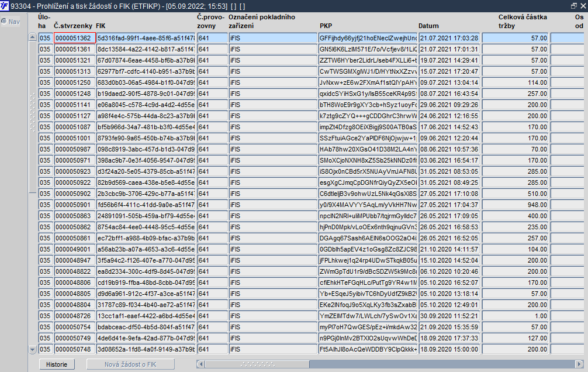
Task: Click total amount cell 1.00
Action: click(516, 316)
